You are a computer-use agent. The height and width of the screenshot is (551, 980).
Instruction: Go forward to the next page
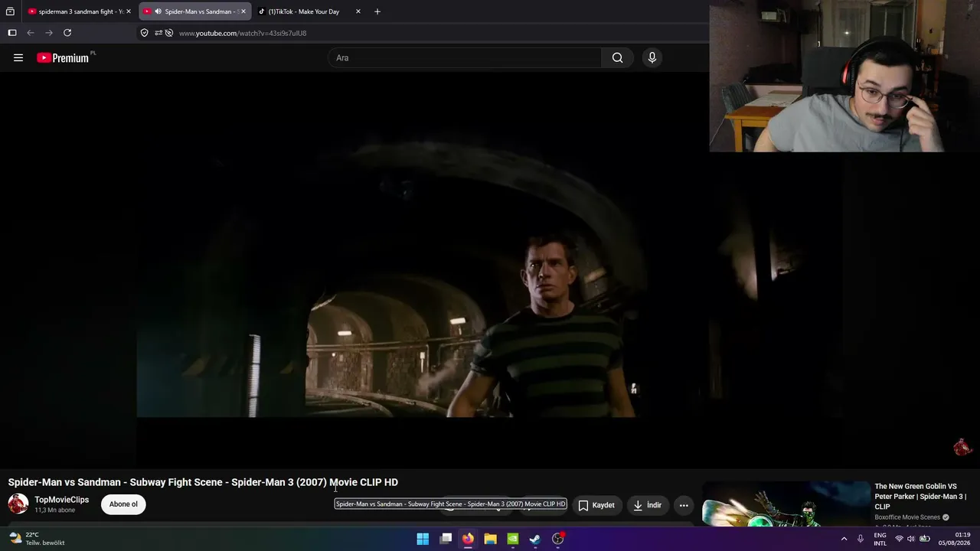pyautogui.click(x=49, y=33)
